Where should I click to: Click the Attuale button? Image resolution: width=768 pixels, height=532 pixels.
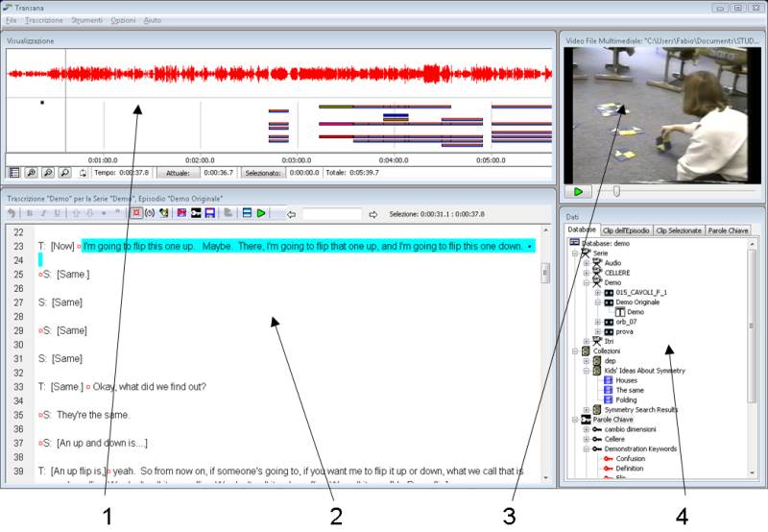click(x=178, y=173)
